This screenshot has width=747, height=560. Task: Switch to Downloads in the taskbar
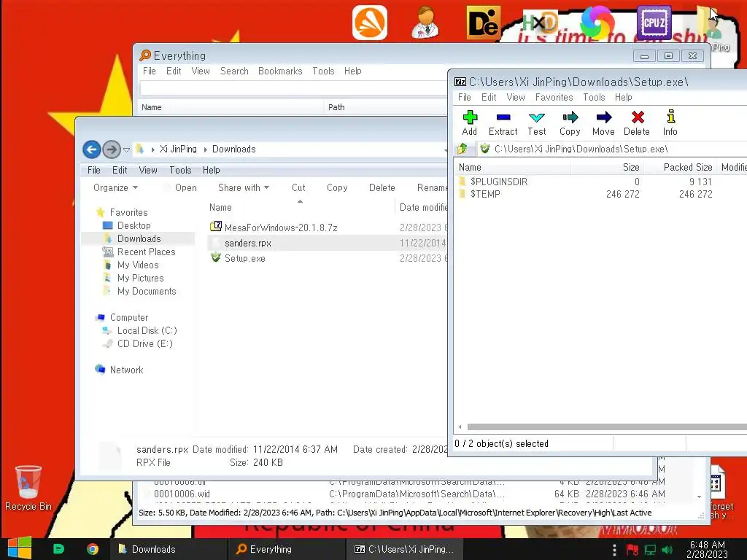tap(169, 549)
